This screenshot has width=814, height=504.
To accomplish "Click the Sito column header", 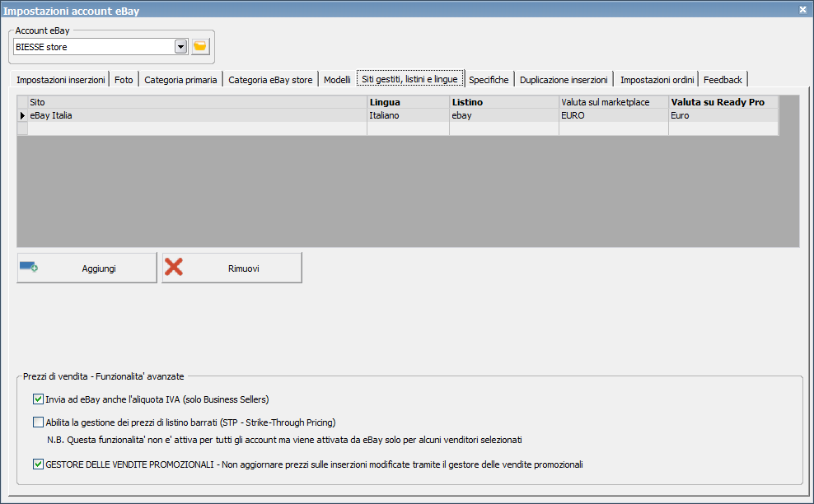I will [x=197, y=102].
